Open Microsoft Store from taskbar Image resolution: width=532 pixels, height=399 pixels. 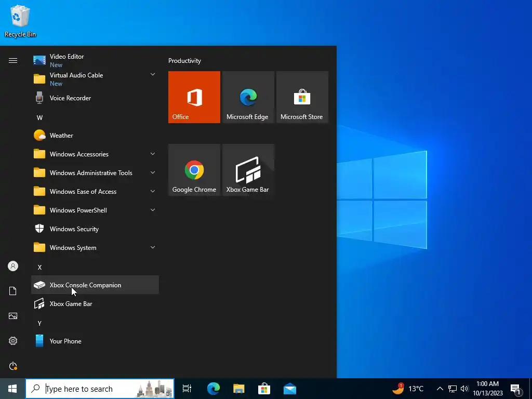(x=264, y=389)
